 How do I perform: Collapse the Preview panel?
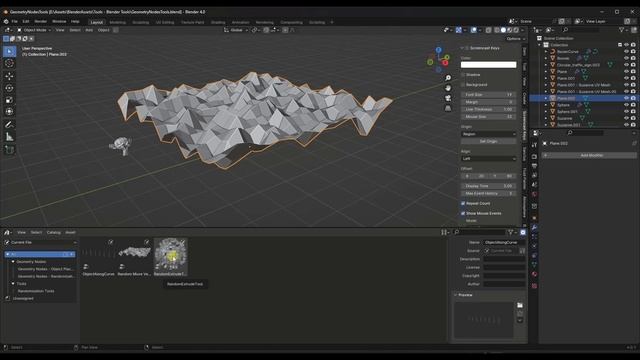click(456, 295)
